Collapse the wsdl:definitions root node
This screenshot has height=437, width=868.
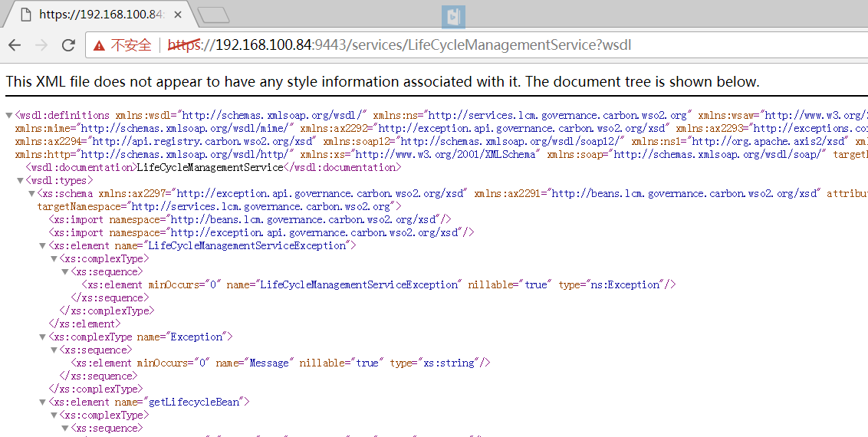click(9, 116)
